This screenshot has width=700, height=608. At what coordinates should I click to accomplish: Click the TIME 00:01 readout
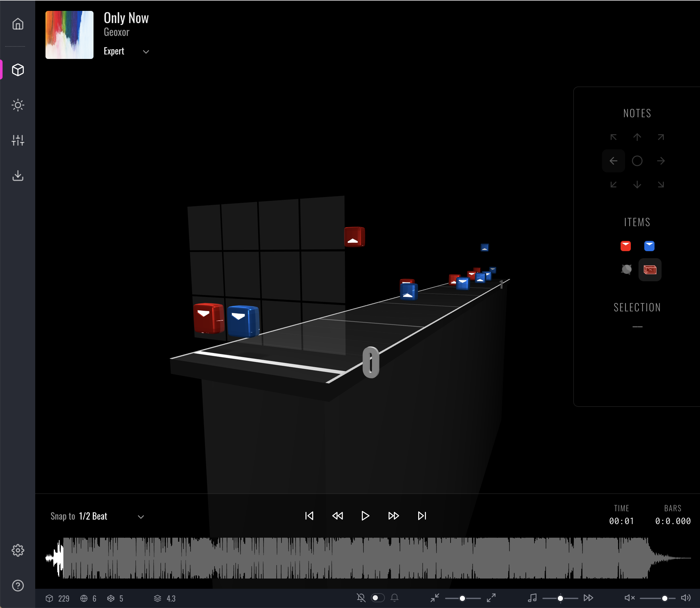click(x=621, y=515)
